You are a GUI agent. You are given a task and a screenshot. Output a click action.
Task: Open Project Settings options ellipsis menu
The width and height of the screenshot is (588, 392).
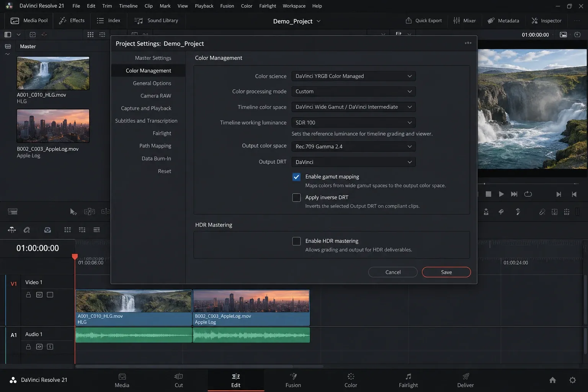[468, 43]
